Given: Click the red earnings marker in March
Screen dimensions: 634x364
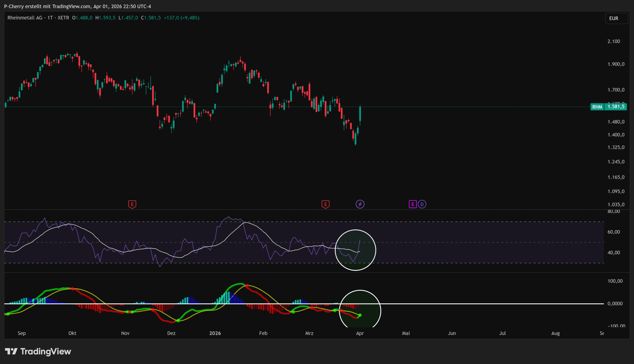Looking at the screenshot, I should coord(325,204).
